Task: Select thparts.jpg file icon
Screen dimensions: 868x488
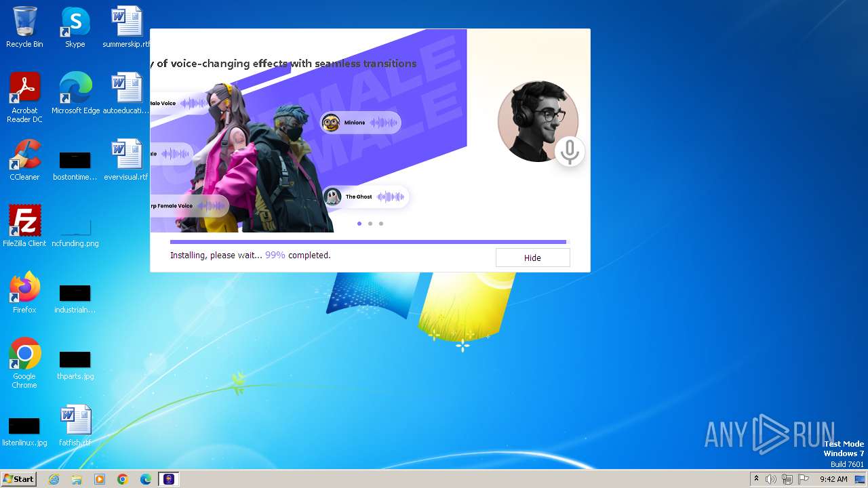Action: click(x=75, y=365)
